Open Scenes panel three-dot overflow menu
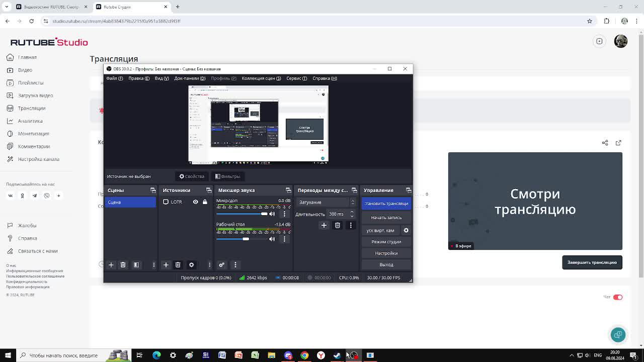 tap(154, 265)
